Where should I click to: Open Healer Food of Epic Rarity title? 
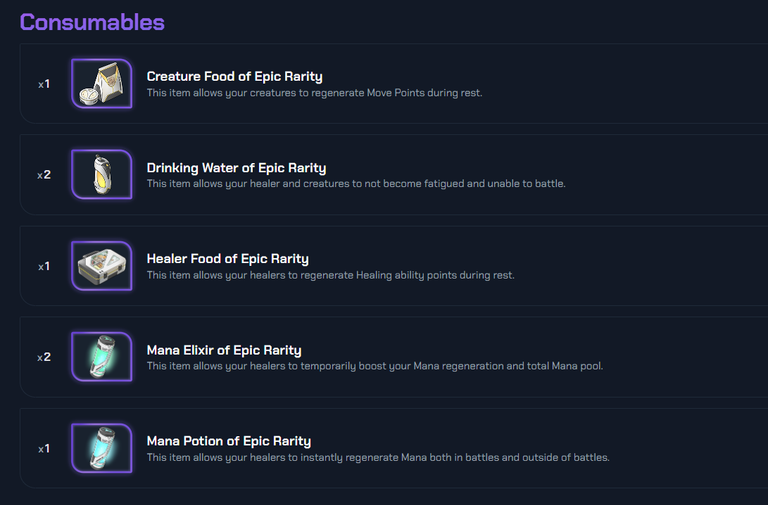[227, 258]
